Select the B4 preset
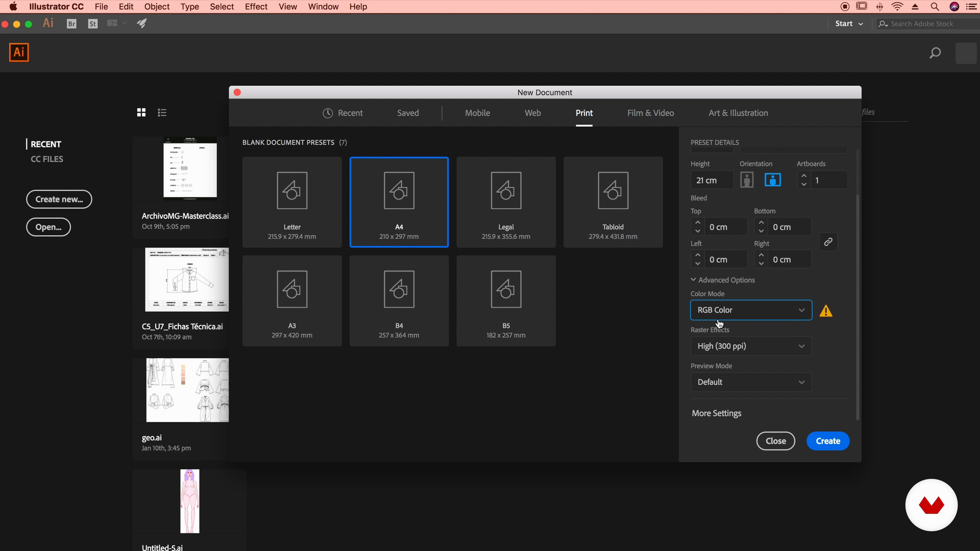980x551 pixels. tap(399, 301)
